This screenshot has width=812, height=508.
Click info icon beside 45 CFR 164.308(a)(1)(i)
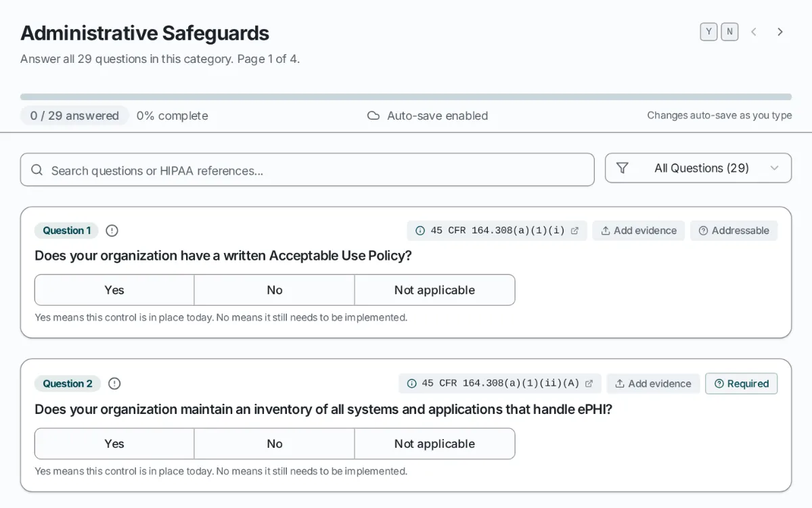[x=420, y=231]
